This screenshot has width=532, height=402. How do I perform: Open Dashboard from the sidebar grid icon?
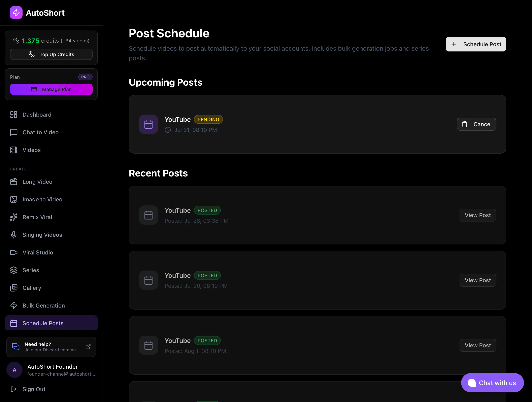point(14,115)
